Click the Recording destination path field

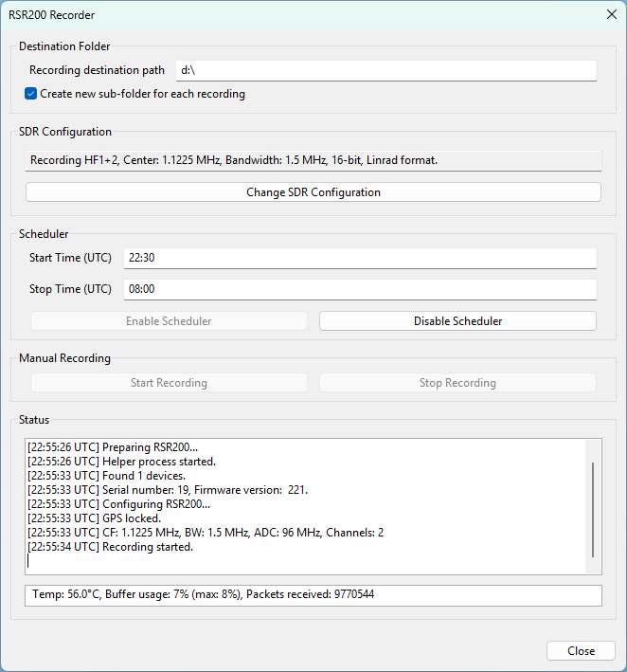click(x=386, y=70)
